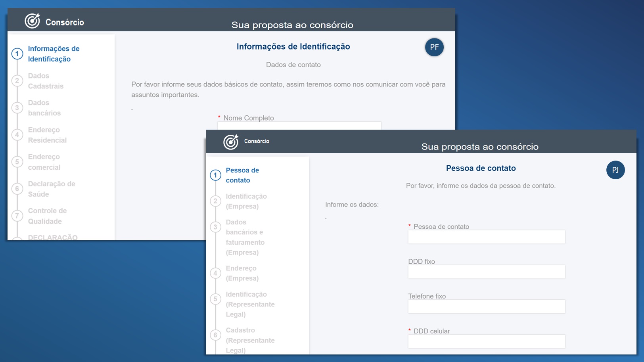644x362 pixels.
Task: Click the Consórcio target logo in back window
Action: (x=32, y=21)
